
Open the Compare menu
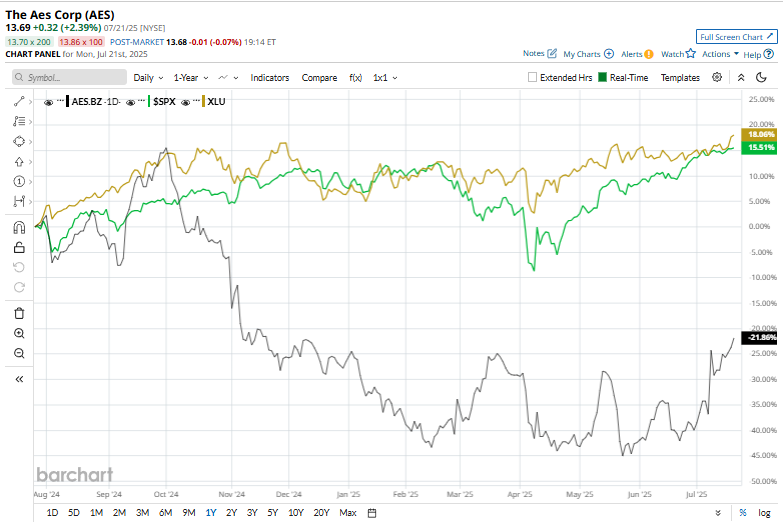point(319,78)
